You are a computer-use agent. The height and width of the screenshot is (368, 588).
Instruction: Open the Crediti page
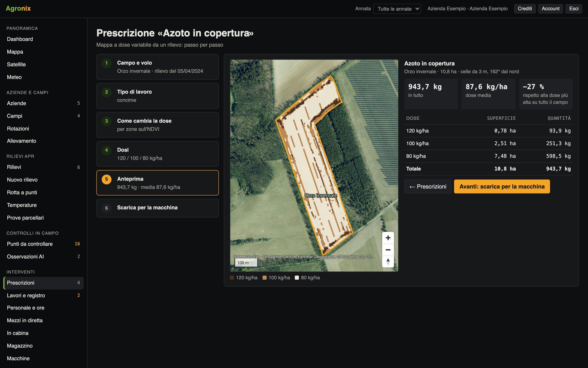tap(525, 9)
